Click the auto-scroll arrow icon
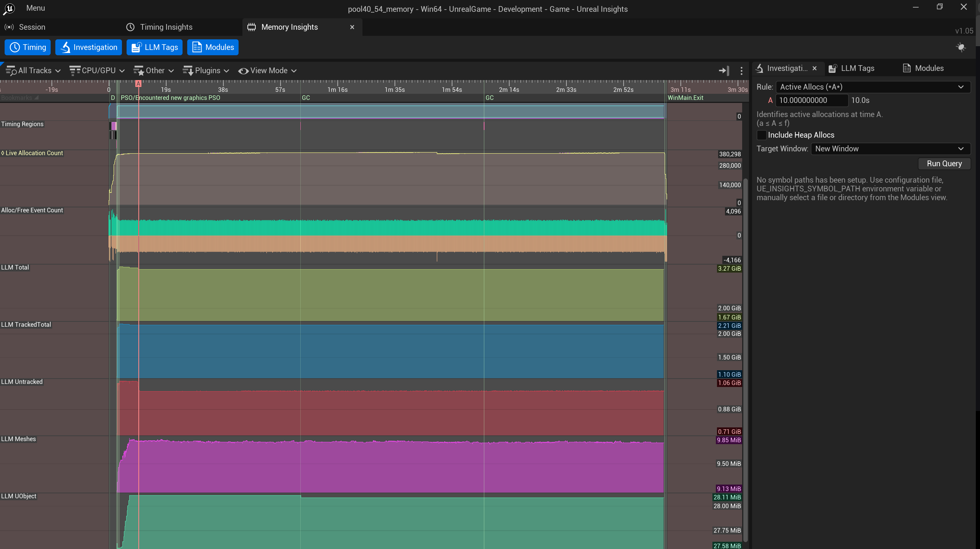This screenshot has height=549, width=980. click(723, 71)
